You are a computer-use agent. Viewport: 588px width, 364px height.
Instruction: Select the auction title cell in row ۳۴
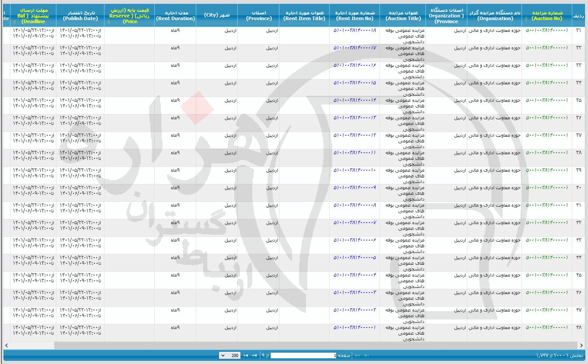coord(403,88)
